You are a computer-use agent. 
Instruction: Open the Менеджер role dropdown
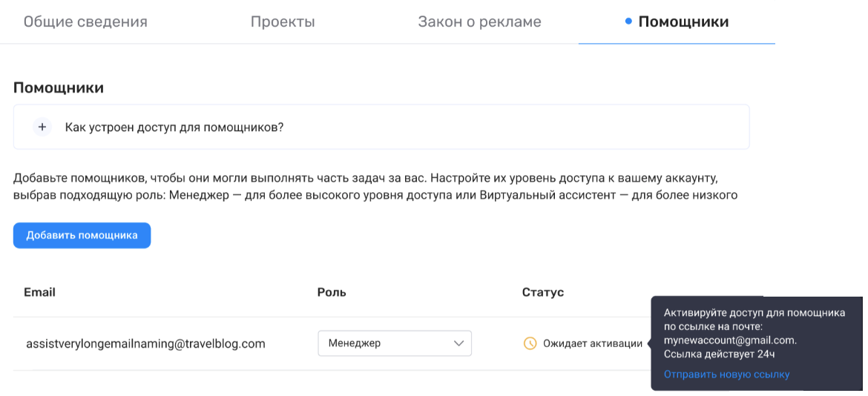pyautogui.click(x=394, y=343)
